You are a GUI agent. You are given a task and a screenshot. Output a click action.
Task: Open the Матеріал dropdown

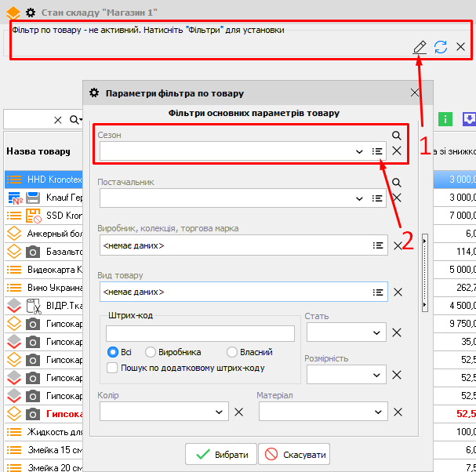tap(378, 412)
